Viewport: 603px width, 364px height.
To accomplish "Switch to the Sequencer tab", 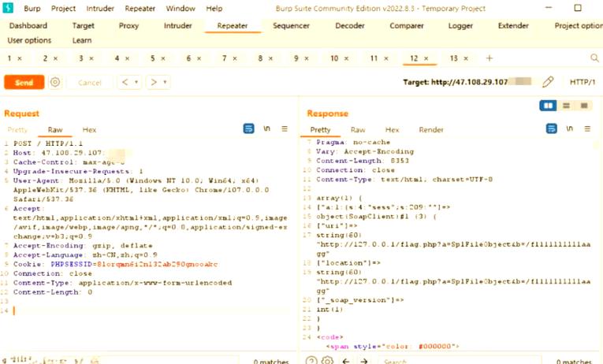I will click(x=291, y=25).
